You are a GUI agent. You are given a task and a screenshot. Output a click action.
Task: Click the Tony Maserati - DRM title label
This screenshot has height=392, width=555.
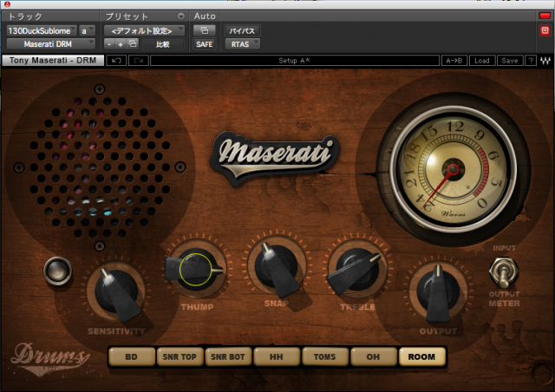(x=53, y=60)
